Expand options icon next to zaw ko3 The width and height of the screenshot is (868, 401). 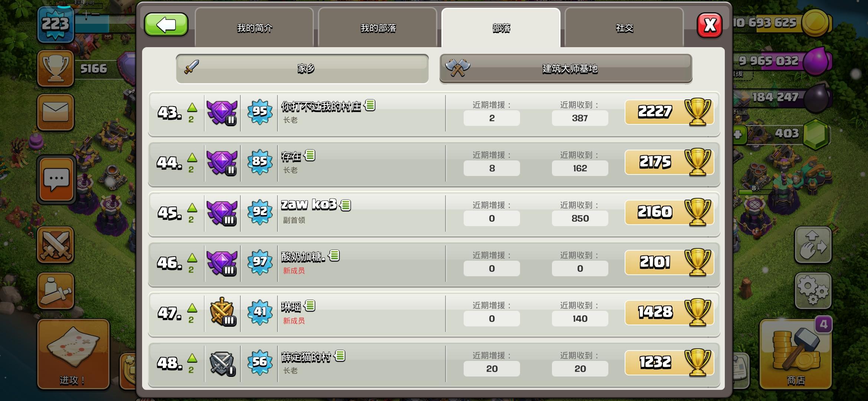(x=345, y=205)
